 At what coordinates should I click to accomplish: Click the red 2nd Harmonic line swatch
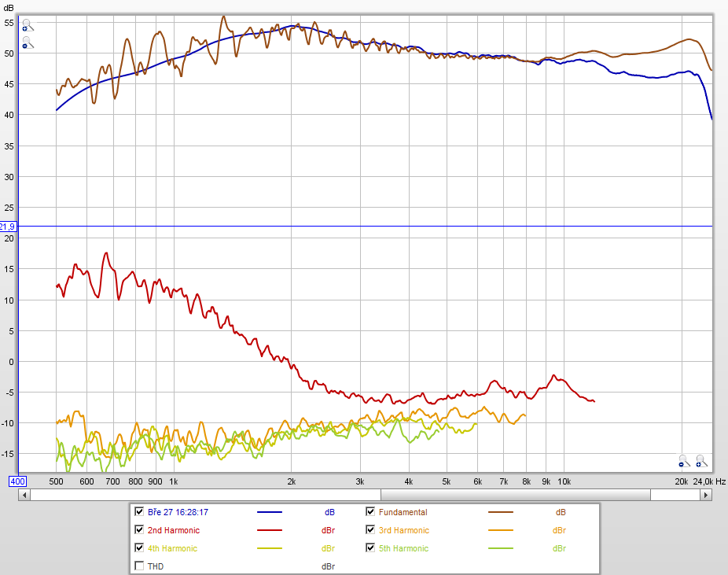[270, 530]
